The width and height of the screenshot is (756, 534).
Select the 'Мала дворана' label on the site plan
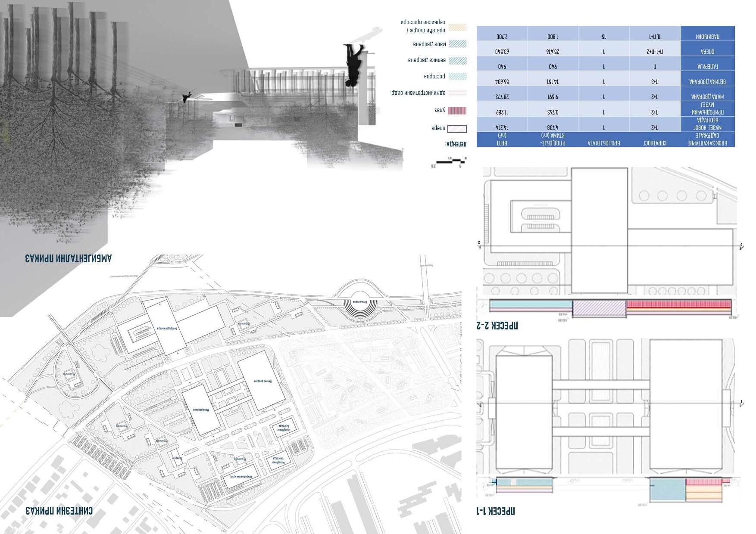[x=201, y=410]
